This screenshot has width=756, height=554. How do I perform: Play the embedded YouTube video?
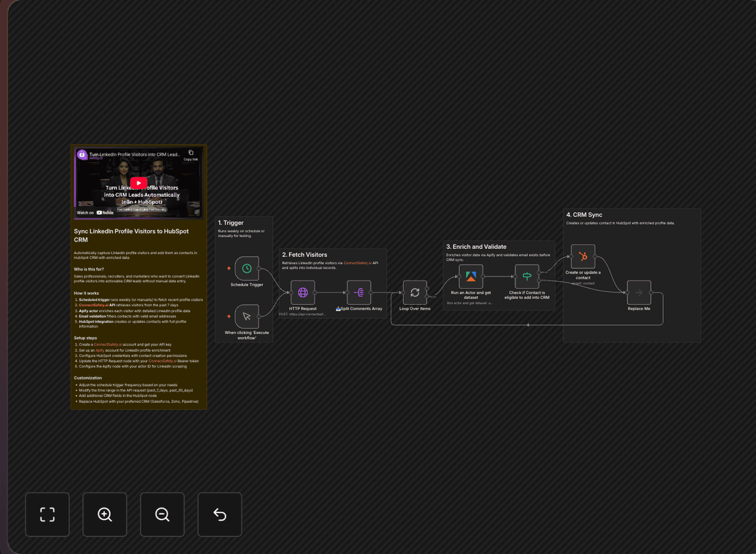[x=138, y=183]
